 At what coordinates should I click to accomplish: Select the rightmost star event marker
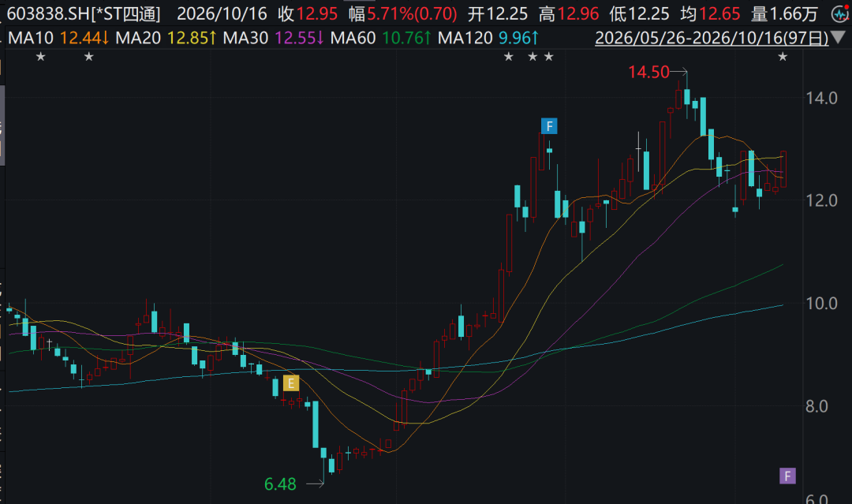[783, 57]
